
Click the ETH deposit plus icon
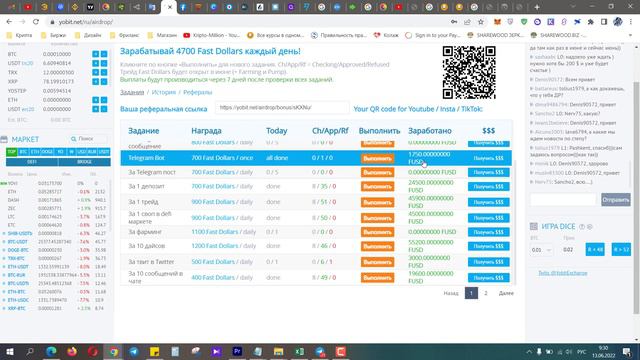click(96, 100)
